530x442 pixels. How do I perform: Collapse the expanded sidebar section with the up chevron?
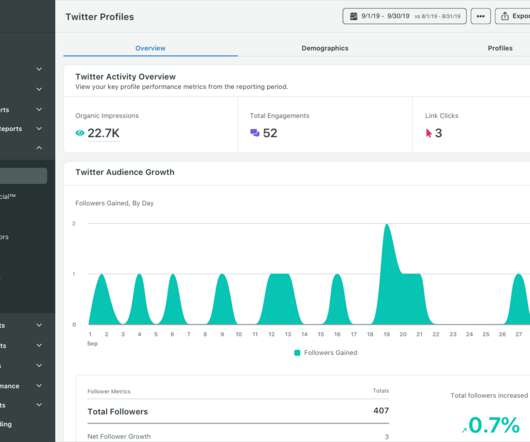[x=39, y=148]
